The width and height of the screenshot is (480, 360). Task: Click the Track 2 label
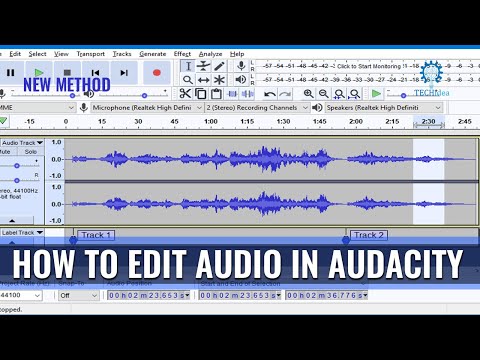[369, 235]
